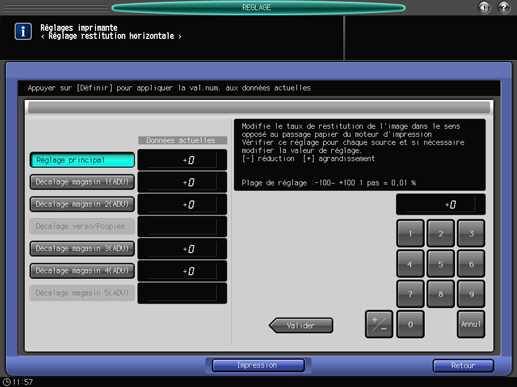This screenshot has width=517, height=387.
Task: Open the help question mark icon
Action: [x=504, y=7]
